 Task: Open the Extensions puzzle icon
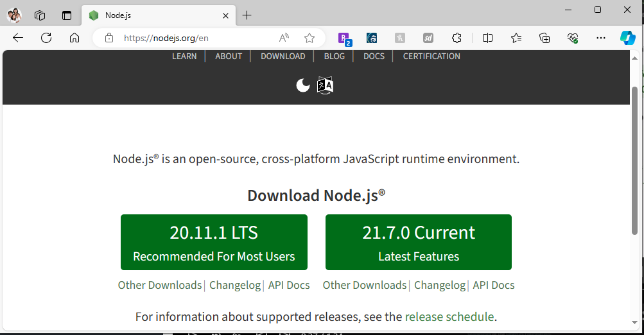click(x=457, y=38)
